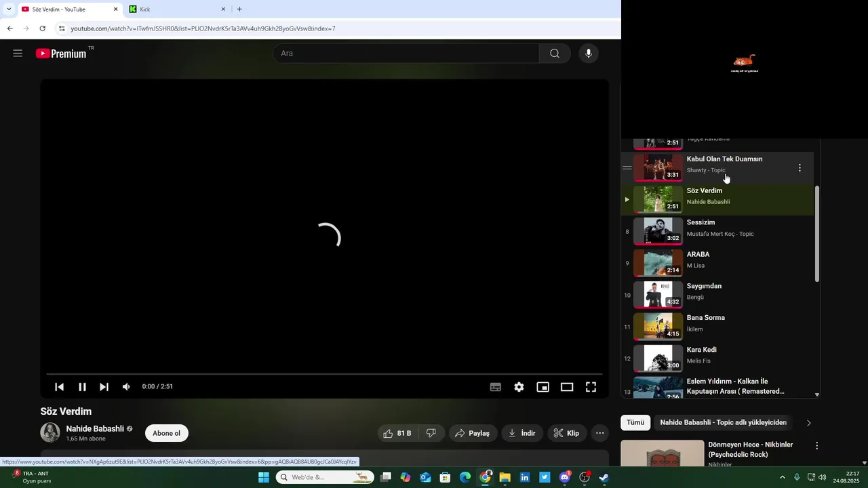Open Nahide Babashli channel avatar
Screen dimensions: 868x488
tap(50, 432)
